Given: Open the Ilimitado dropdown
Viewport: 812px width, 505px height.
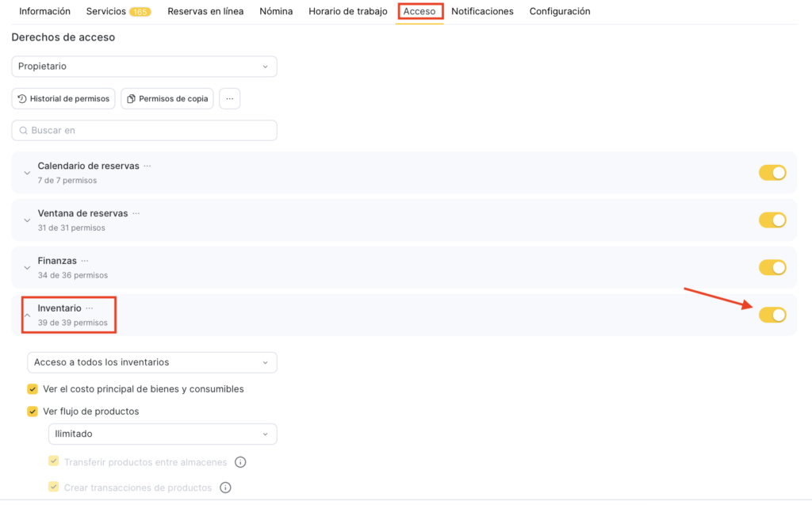Looking at the screenshot, I should (x=163, y=434).
